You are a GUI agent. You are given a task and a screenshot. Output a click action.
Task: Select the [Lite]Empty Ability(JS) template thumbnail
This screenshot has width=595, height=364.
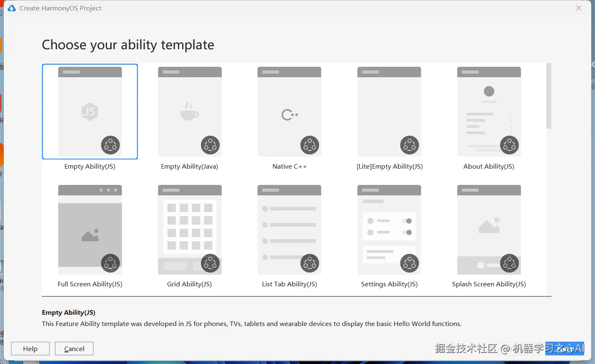pyautogui.click(x=389, y=111)
